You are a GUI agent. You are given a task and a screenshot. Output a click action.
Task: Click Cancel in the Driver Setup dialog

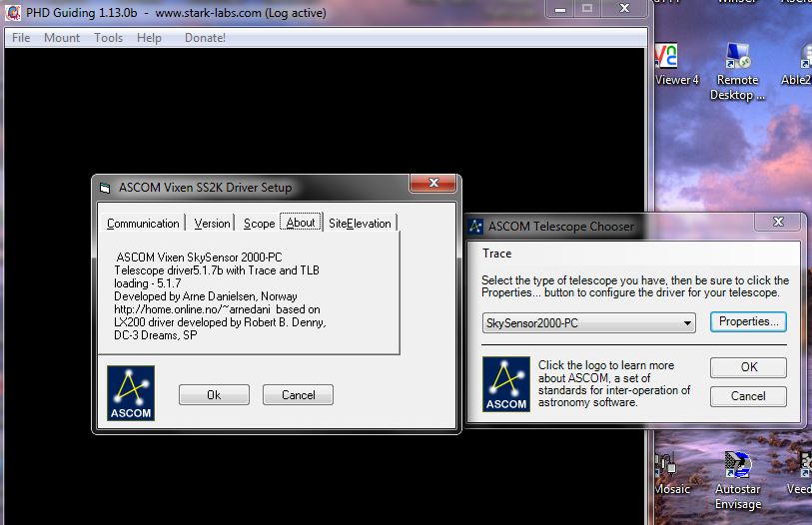298,395
